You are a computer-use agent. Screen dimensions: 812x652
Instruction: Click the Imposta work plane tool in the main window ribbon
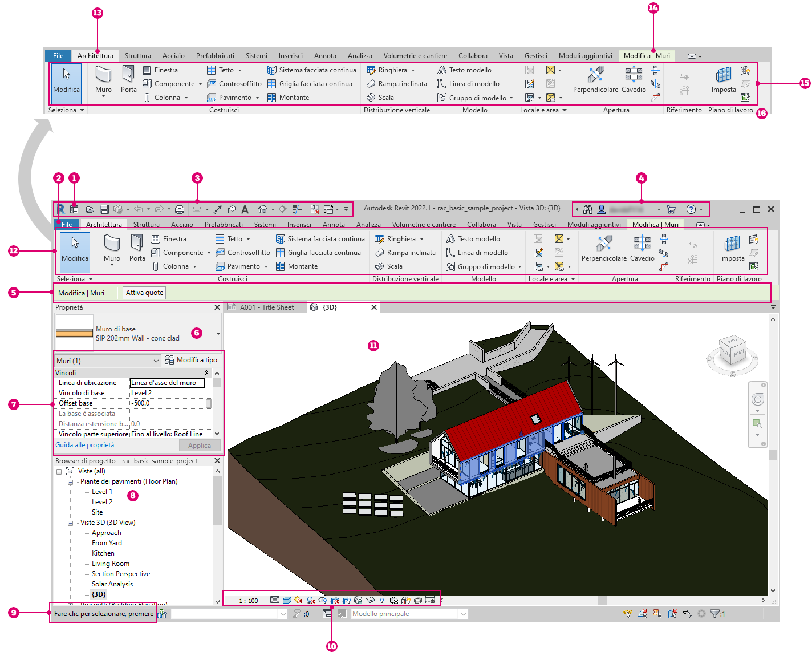tap(732, 248)
